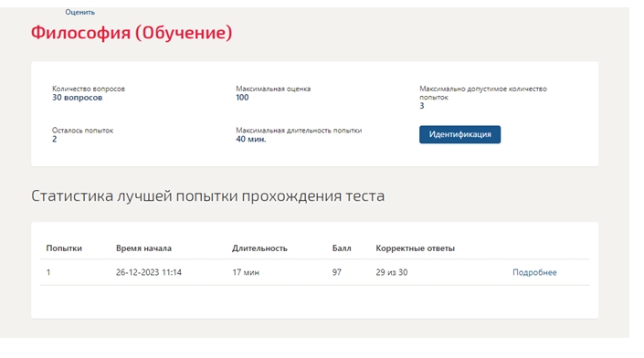Viewport: 644px width, 358px height.
Task: Select the Философия (Обучение) page title
Action: 132,33
